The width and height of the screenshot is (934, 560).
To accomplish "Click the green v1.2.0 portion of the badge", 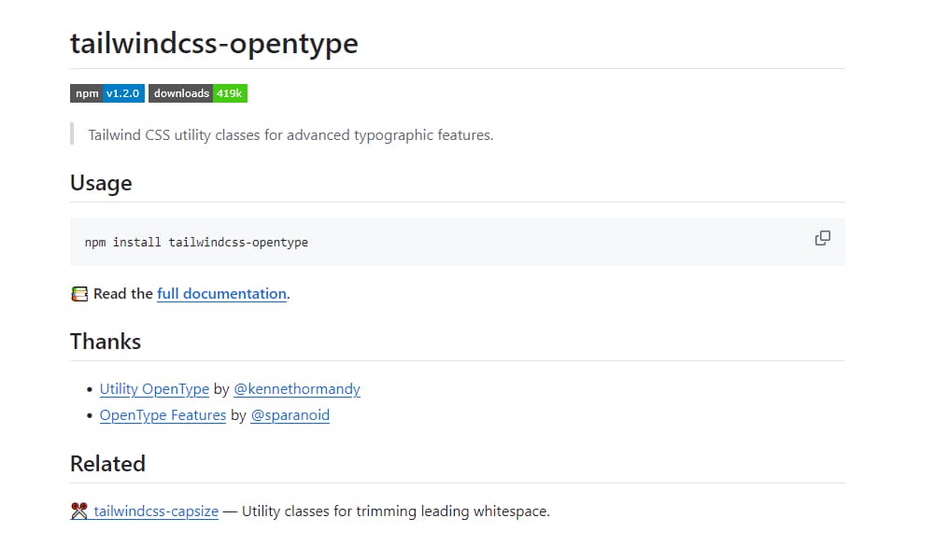I will click(122, 92).
